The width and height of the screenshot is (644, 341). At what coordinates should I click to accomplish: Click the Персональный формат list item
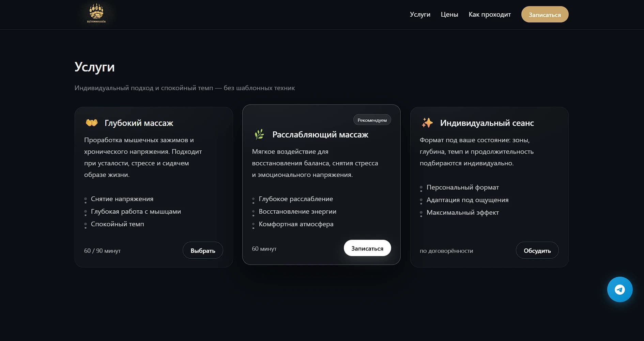coord(462,188)
